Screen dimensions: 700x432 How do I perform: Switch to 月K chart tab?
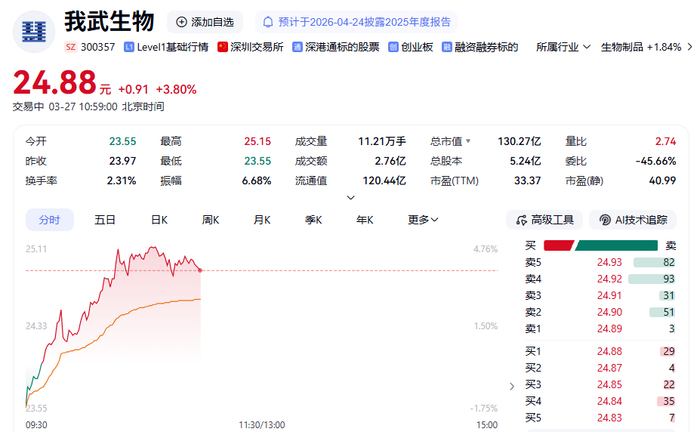(262, 220)
